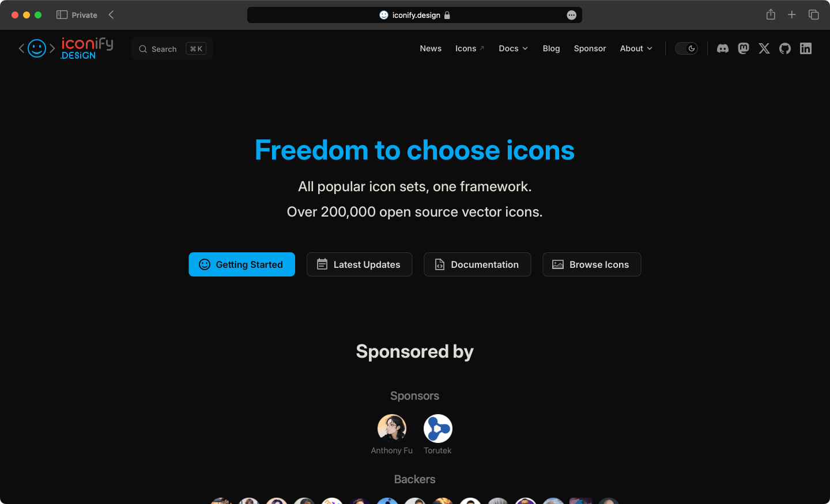The width and height of the screenshot is (830, 504).
Task: Toggle the dark mode appearance switch
Action: (x=686, y=48)
